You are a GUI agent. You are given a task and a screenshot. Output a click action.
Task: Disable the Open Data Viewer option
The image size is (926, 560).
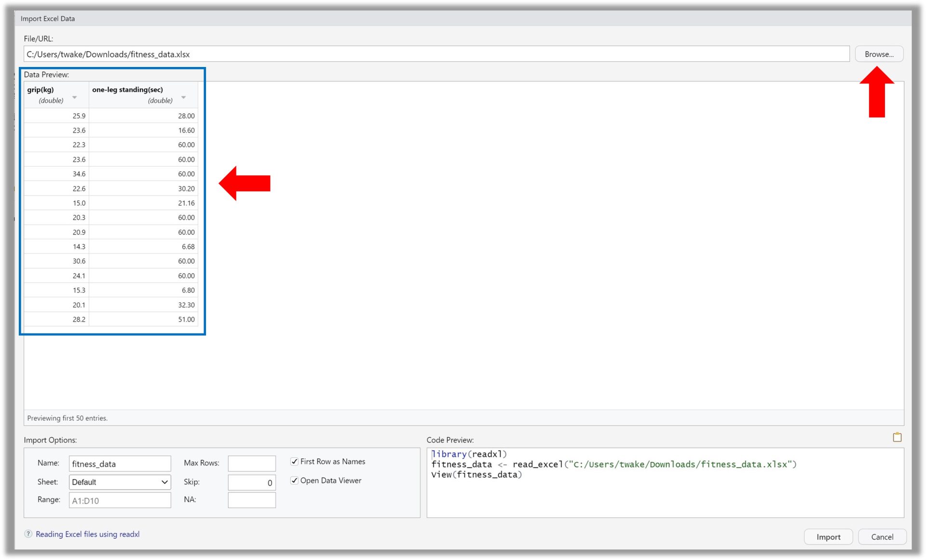point(294,480)
